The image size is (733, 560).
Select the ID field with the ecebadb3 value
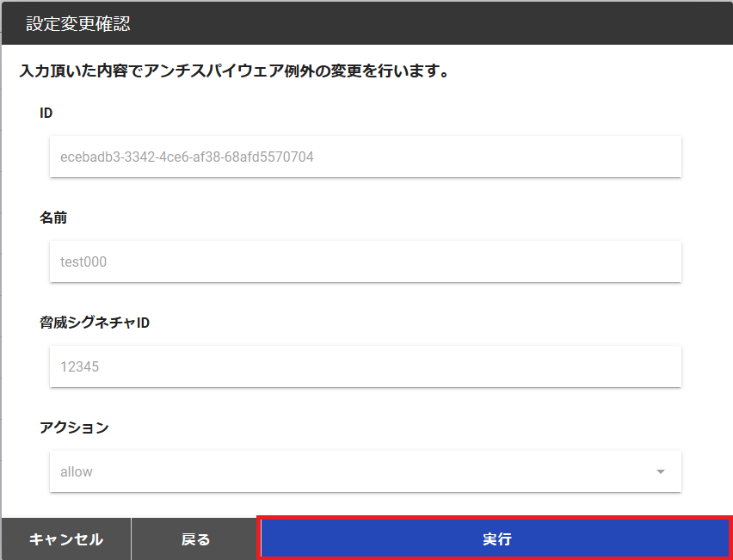click(x=366, y=157)
